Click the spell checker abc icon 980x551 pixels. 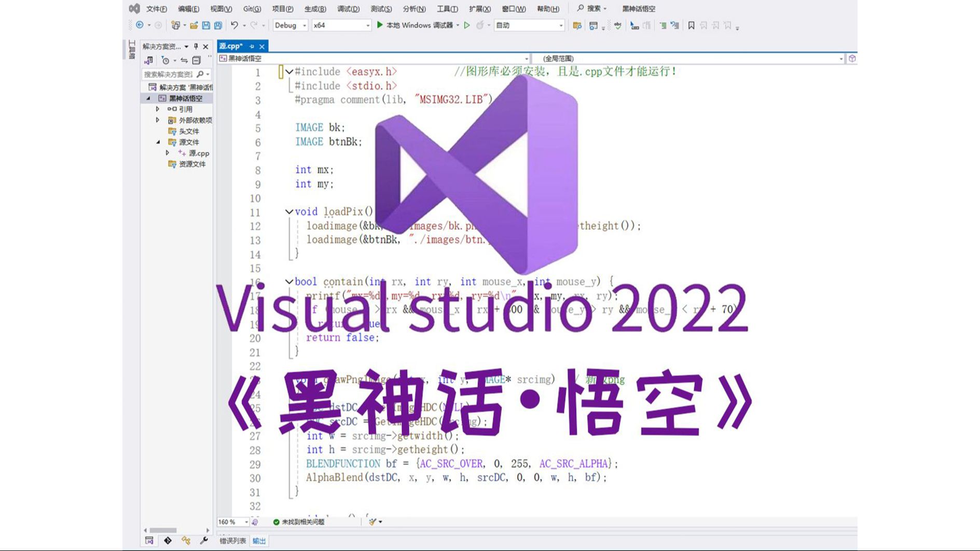point(618,25)
